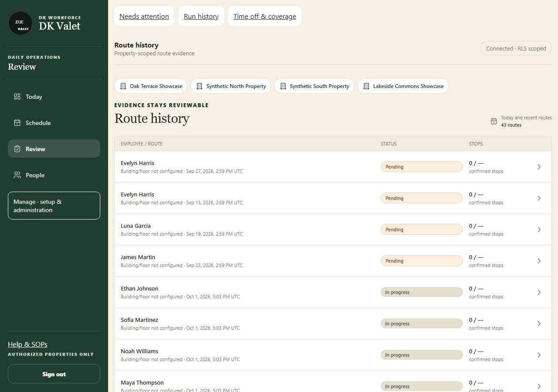Click In progress status on Ethan Johnson row
The image size is (558, 392).
point(422,292)
